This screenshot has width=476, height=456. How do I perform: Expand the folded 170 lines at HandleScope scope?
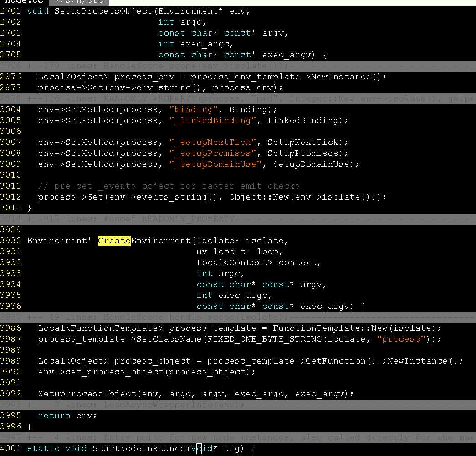238,66
